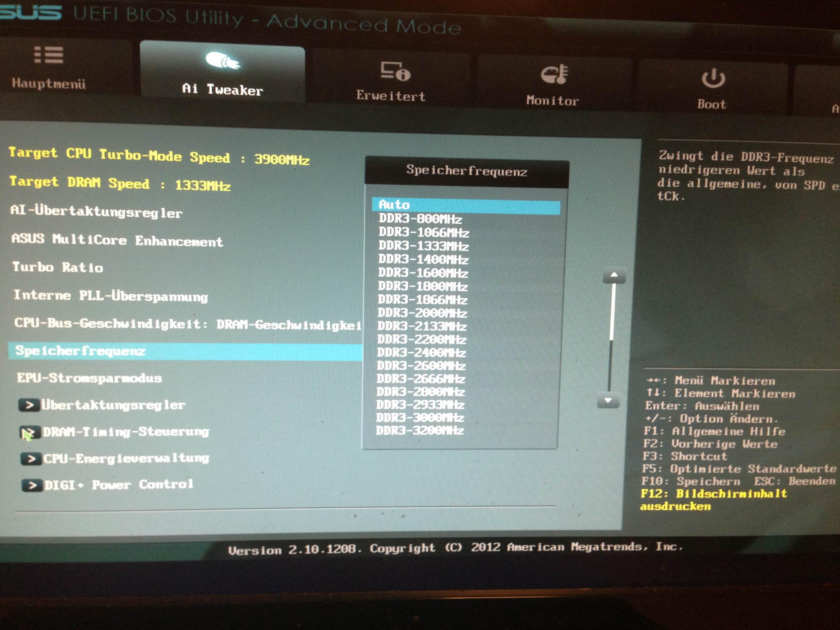Open the Erweitert settings icon
The width and height of the screenshot is (840, 630).
[x=395, y=71]
